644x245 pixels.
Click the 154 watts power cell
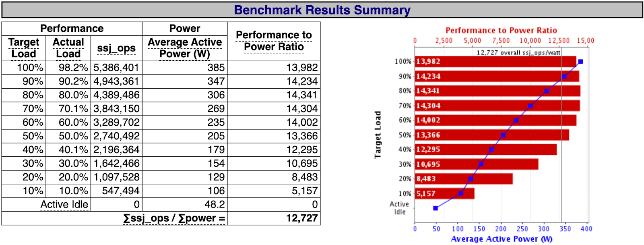[x=185, y=164]
